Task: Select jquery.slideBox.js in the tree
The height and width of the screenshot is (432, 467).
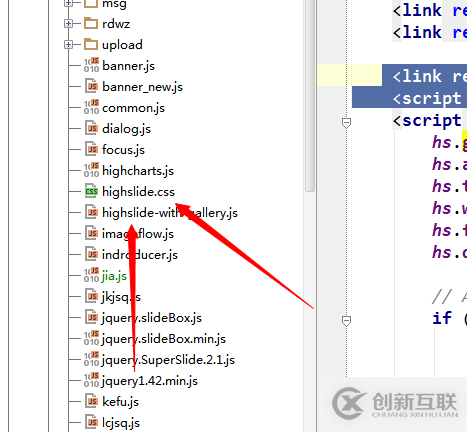Action: (x=152, y=318)
